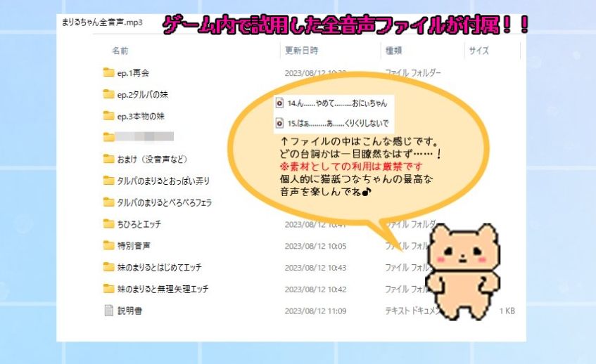The height and width of the screenshot is (364, 596).
Task: Select the ちひろとエッチ folder name
Action: tap(139, 224)
